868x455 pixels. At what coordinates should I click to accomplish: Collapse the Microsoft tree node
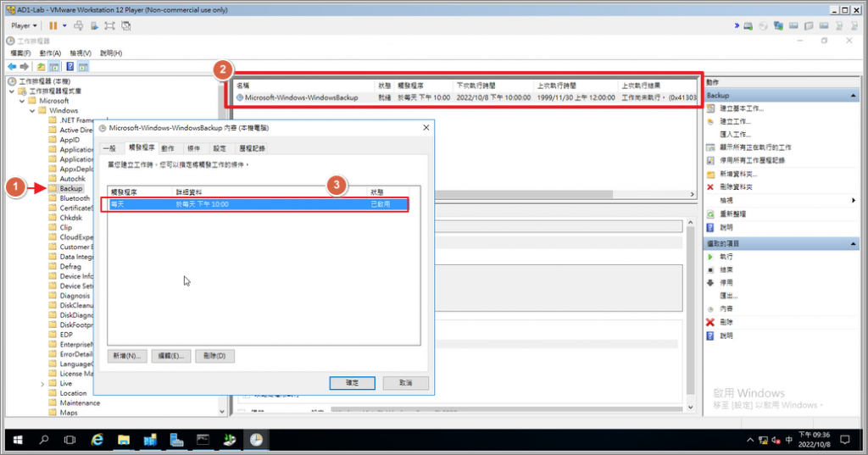tap(22, 102)
